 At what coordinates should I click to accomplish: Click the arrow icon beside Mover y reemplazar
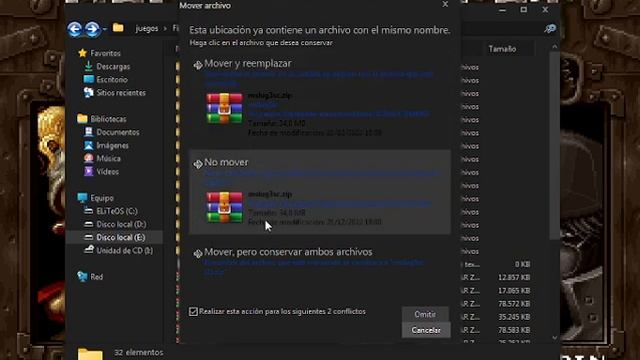click(x=198, y=64)
